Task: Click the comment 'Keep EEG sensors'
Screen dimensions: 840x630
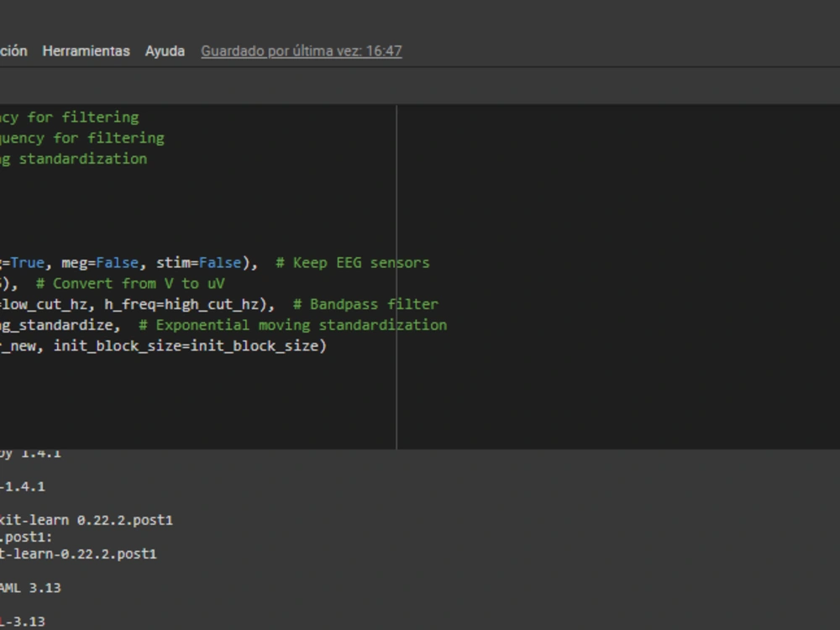Action: pyautogui.click(x=353, y=262)
